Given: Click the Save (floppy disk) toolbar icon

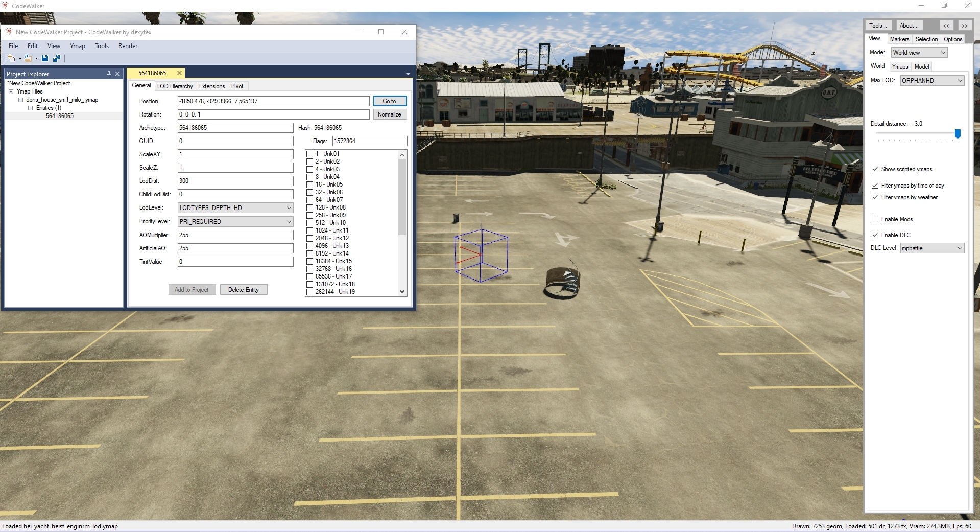Looking at the screenshot, I should coord(45,58).
